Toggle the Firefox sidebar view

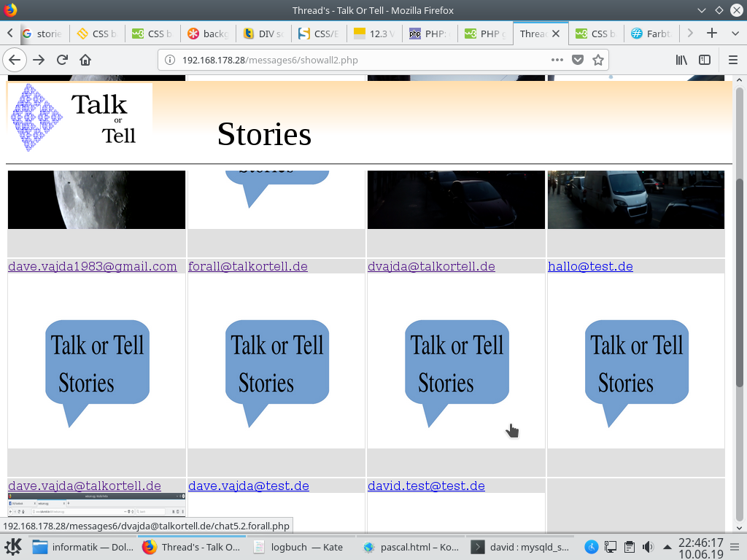[705, 60]
